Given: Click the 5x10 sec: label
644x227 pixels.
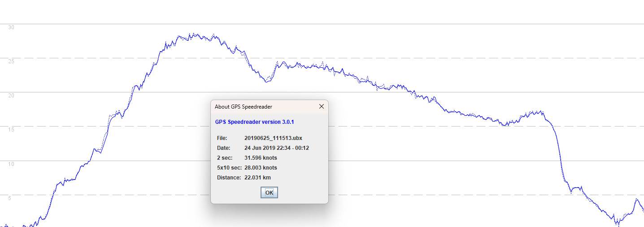Looking at the screenshot, I should [x=229, y=168].
